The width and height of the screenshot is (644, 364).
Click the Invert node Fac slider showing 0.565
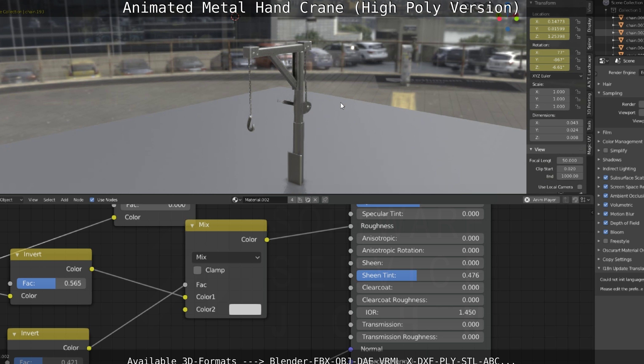[x=51, y=283]
